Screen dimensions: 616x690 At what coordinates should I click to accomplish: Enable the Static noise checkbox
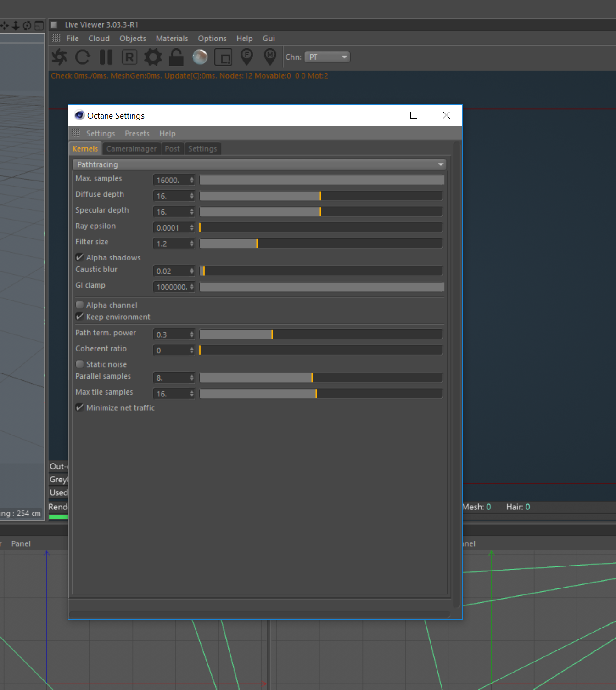click(x=80, y=364)
